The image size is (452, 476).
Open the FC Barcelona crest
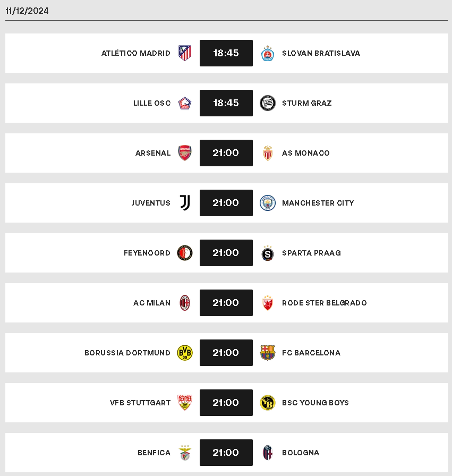coord(268,353)
